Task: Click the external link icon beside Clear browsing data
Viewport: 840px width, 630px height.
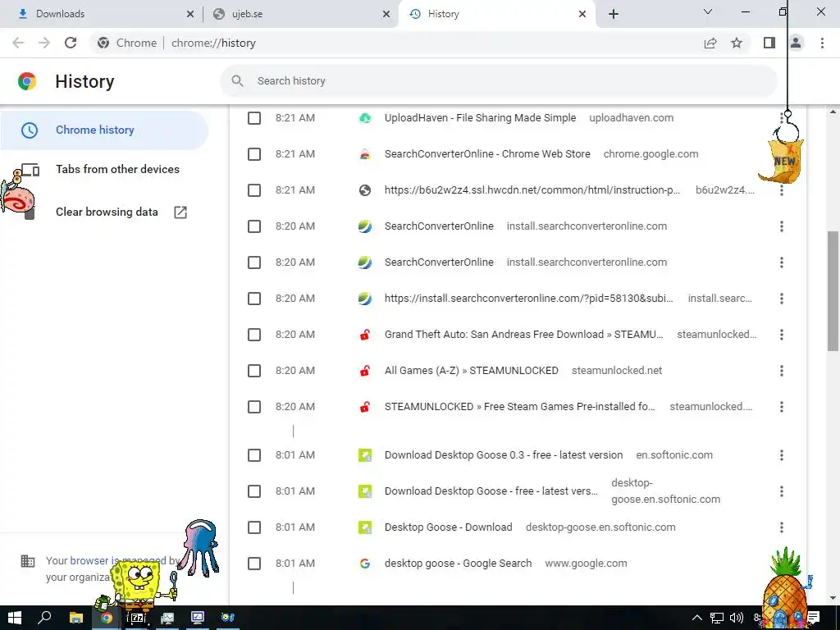Action: 180,212
